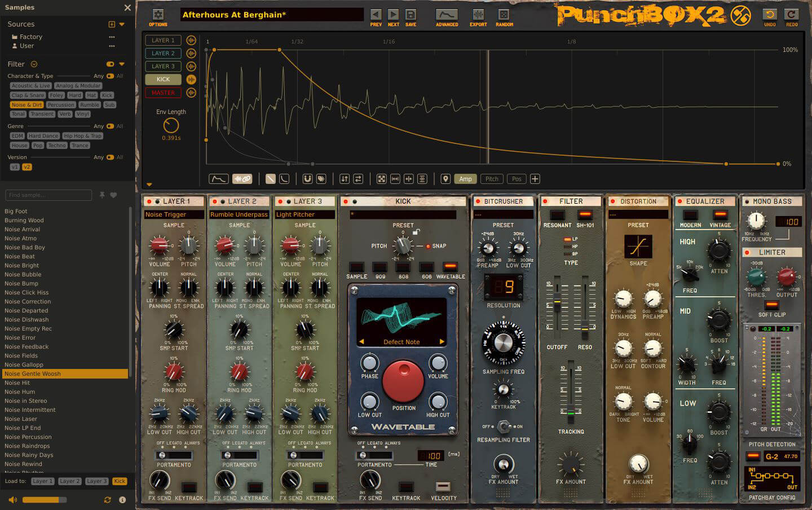Redo the last change
812x510 pixels.
792,15
